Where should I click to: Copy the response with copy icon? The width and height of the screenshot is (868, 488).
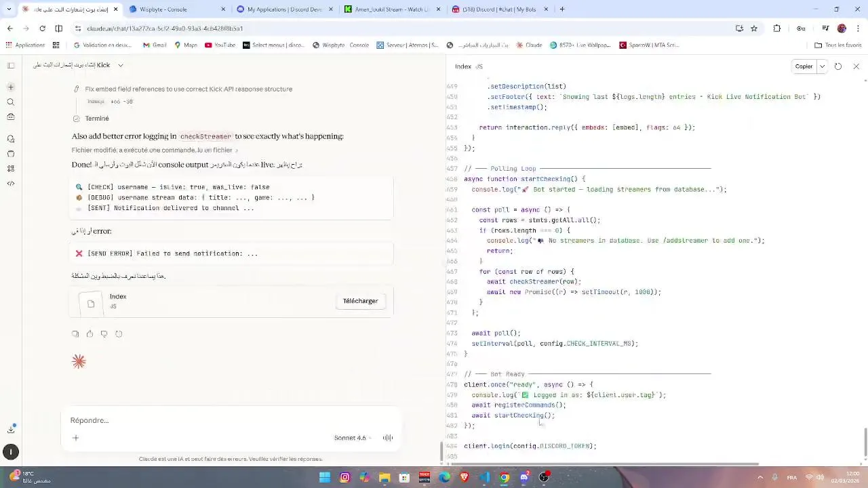[75, 334]
